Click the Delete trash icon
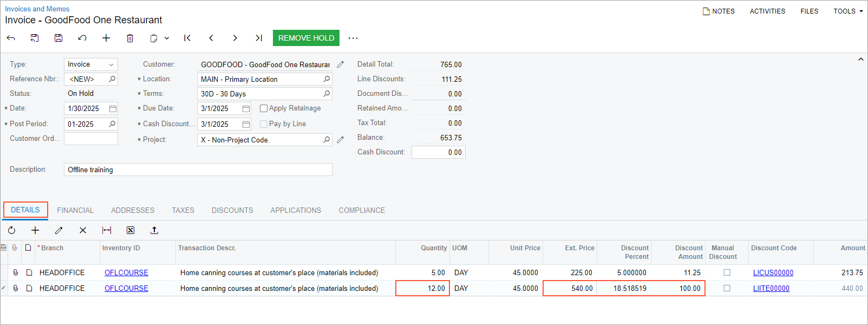This screenshot has width=868, height=325. 130,38
